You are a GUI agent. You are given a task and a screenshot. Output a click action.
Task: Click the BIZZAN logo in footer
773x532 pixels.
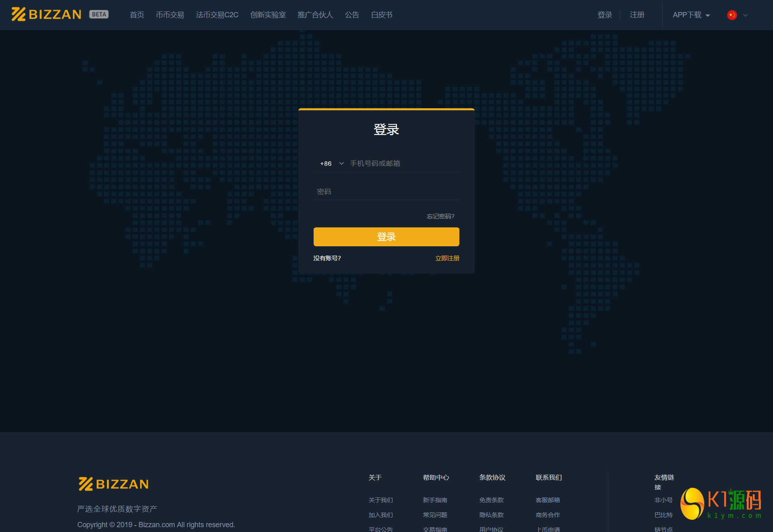pyautogui.click(x=114, y=484)
